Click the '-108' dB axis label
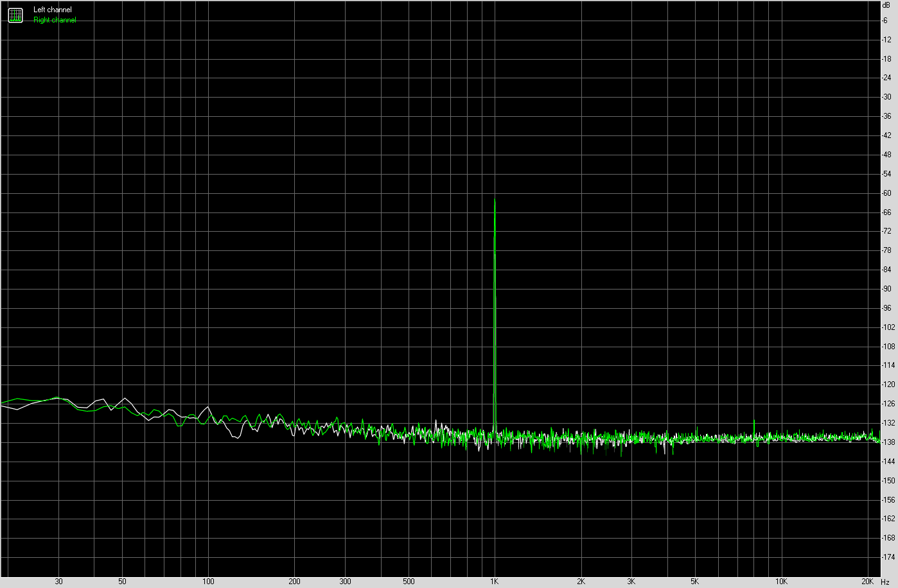 [888, 347]
